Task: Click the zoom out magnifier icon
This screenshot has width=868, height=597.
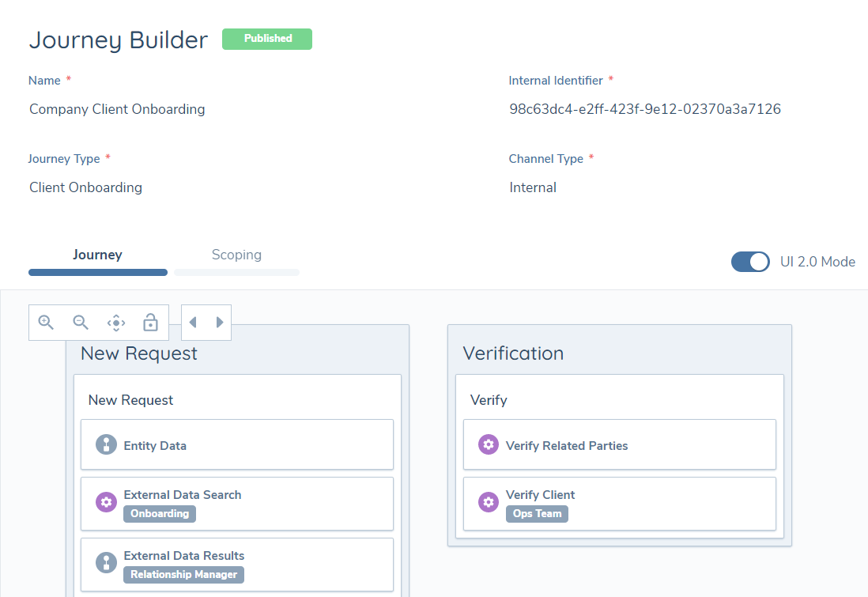Action: pyautogui.click(x=81, y=323)
